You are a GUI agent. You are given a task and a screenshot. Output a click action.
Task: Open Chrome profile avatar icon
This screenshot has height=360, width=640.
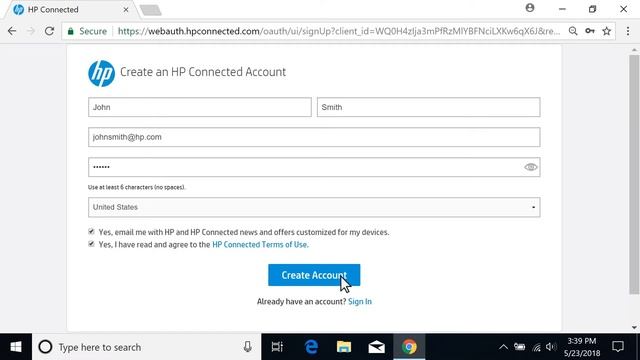tap(530, 8)
